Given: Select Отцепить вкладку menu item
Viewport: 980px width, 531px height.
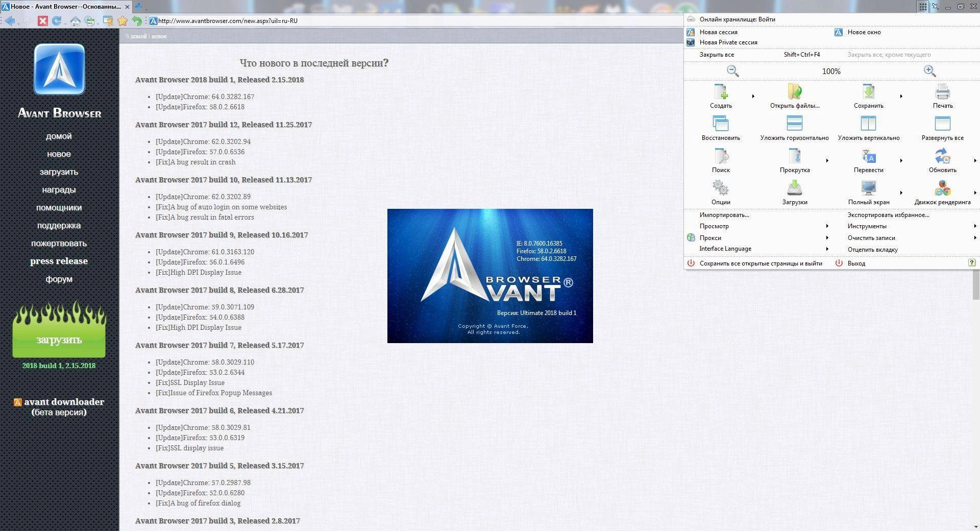Looking at the screenshot, I should 872,250.
